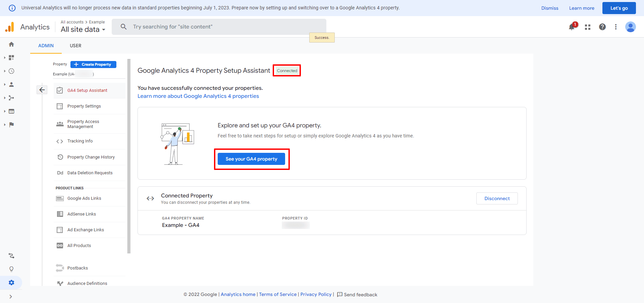Screen dimensions: 644x303
Task: Expand the Behavior section arrow
Action: [5, 111]
